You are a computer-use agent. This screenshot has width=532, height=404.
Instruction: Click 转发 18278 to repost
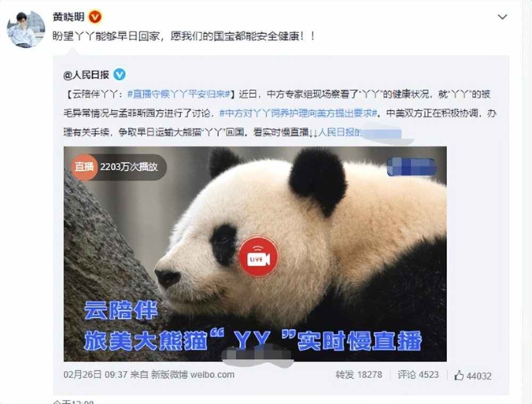[x=359, y=375]
